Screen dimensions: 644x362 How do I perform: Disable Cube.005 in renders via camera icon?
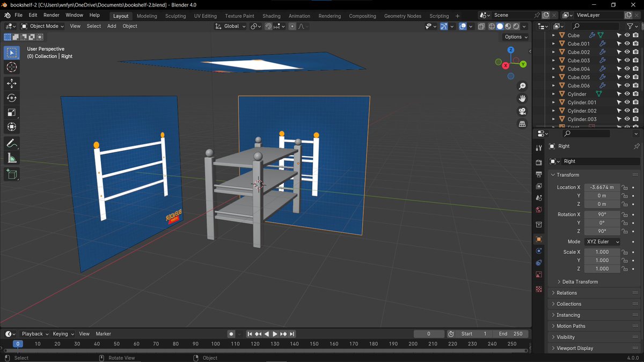[635, 77]
